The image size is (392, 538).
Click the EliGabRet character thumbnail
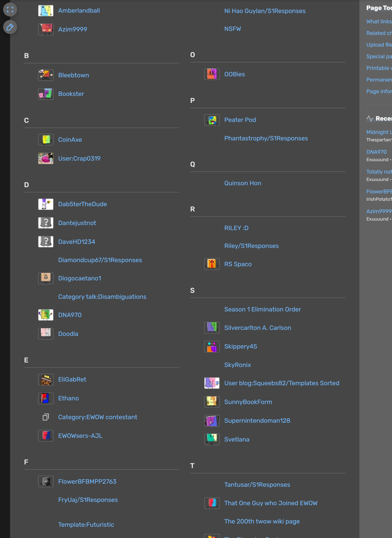click(x=46, y=379)
